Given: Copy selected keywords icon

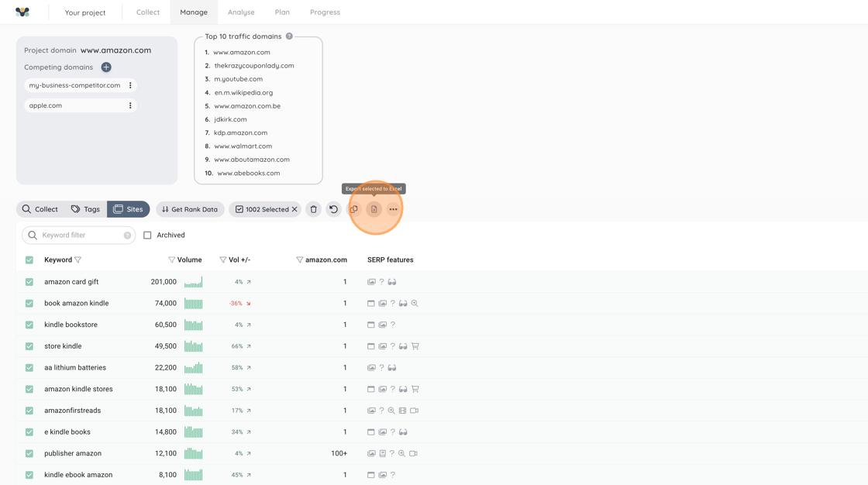Looking at the screenshot, I should (x=353, y=209).
